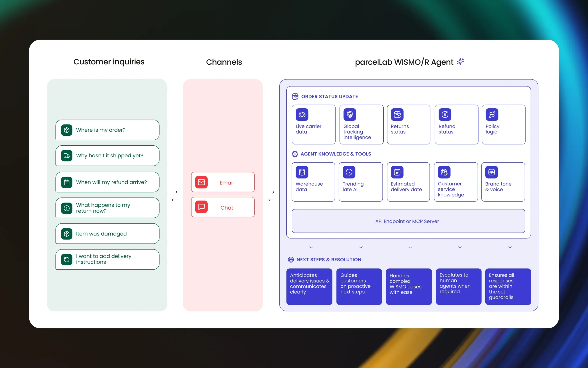This screenshot has height=368, width=588.
Task: Click the calendar icon beside "When will my refund arrive?"
Action: point(67,182)
